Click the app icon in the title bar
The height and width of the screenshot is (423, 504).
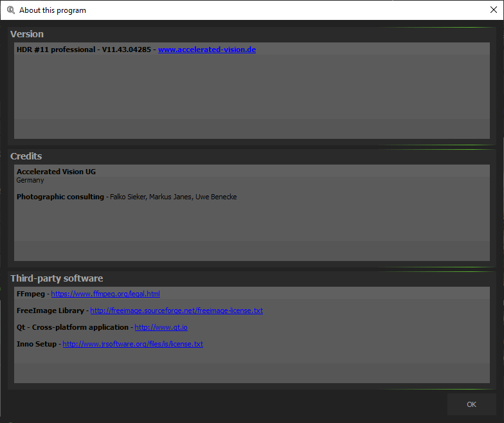coord(10,10)
